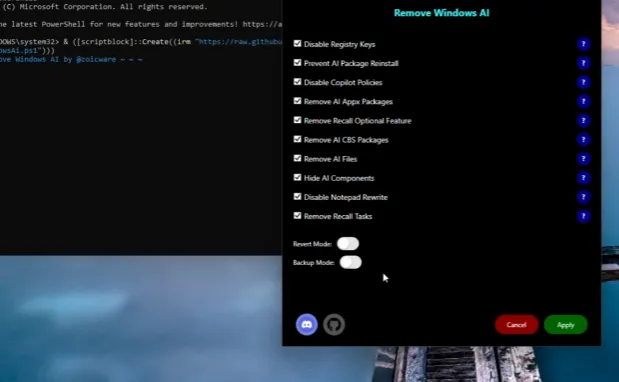Click the 'Revert Mode:' label

(x=312, y=244)
